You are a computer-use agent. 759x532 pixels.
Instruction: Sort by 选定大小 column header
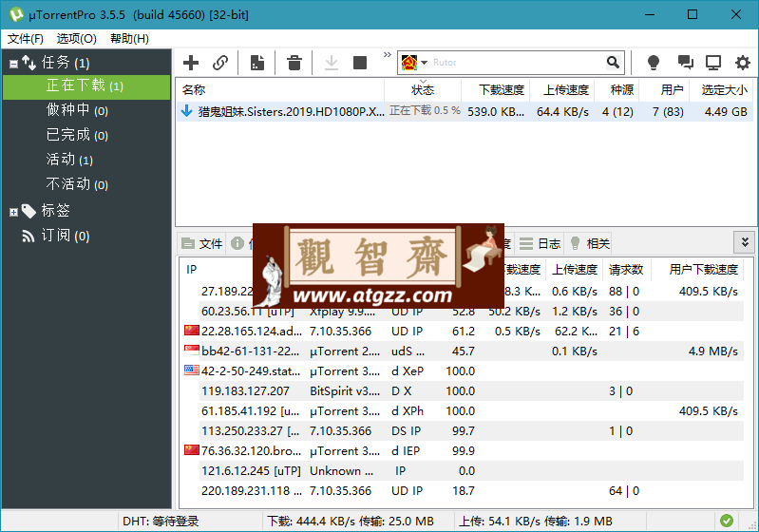click(721, 90)
